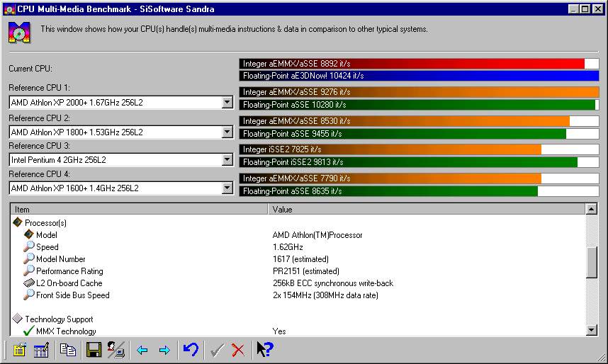
Task: Click Floating-Point aSSE 10280 it/s bar
Action: [x=420, y=105]
